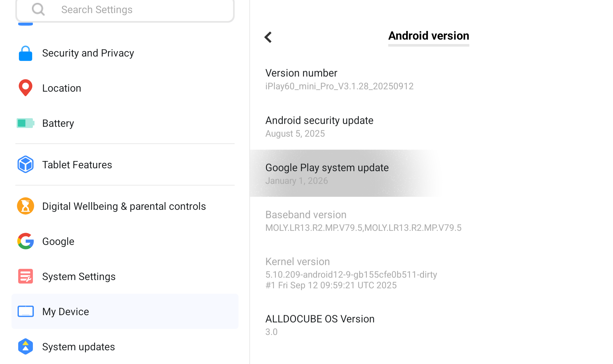Tap the Search Settings input field
This screenshot has width=613, height=364.
140,10
